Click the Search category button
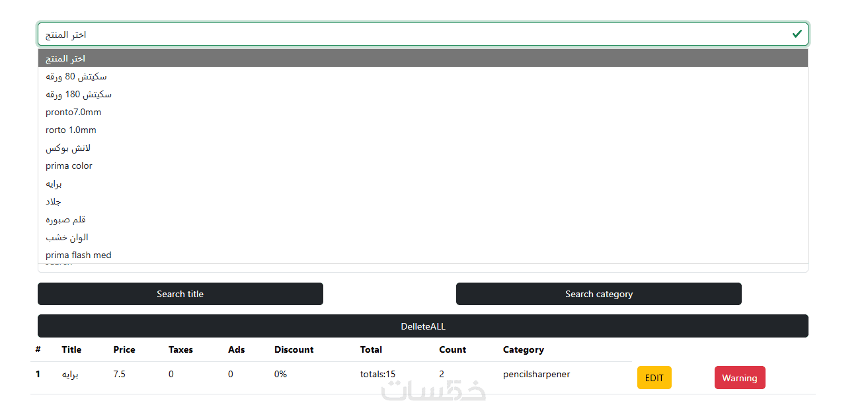Viewport: 868px width, 409px height. 599,294
